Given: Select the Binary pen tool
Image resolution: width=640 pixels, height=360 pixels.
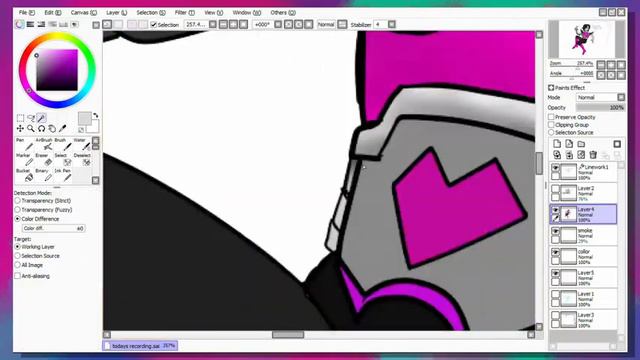Looking at the screenshot, I should [x=44, y=176].
